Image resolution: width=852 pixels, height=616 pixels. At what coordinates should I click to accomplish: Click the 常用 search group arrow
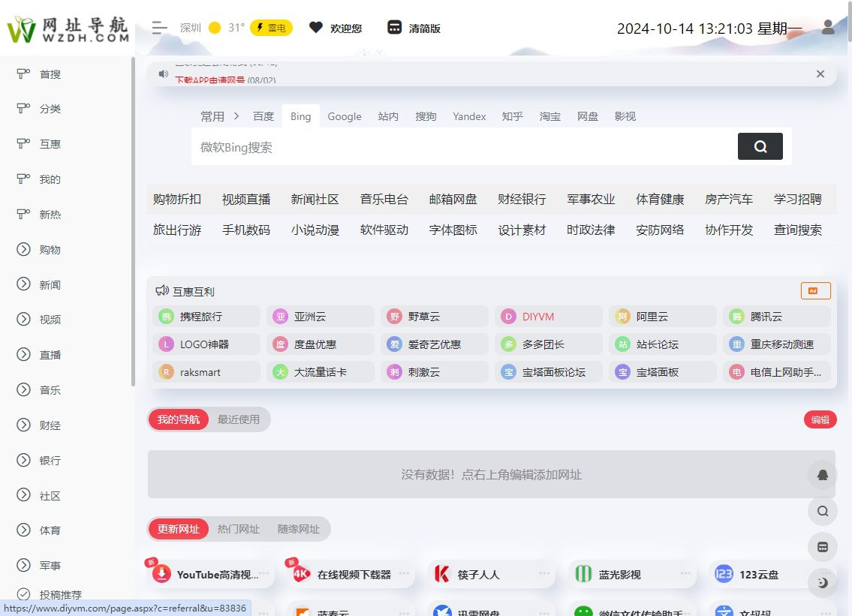(x=236, y=116)
